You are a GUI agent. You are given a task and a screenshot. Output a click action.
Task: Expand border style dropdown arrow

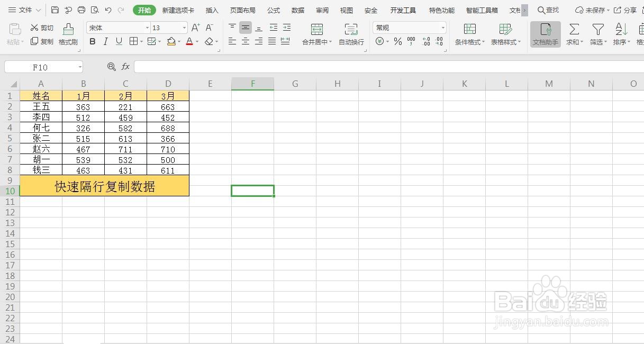141,41
